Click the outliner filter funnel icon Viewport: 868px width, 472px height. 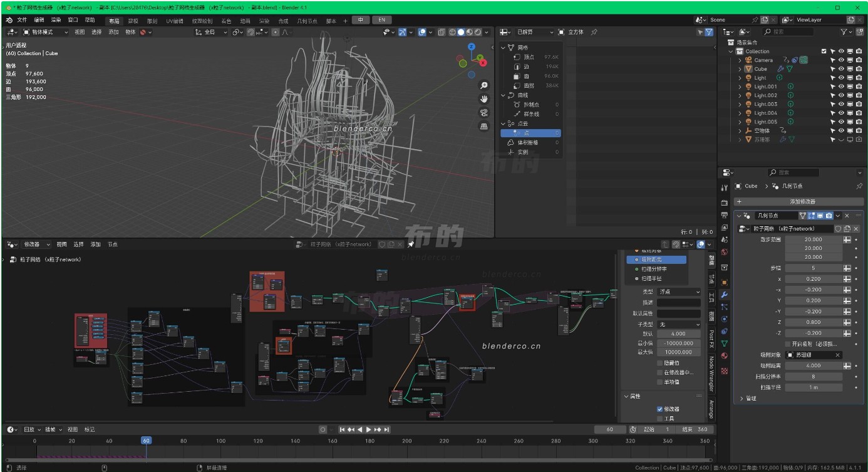[x=844, y=32]
